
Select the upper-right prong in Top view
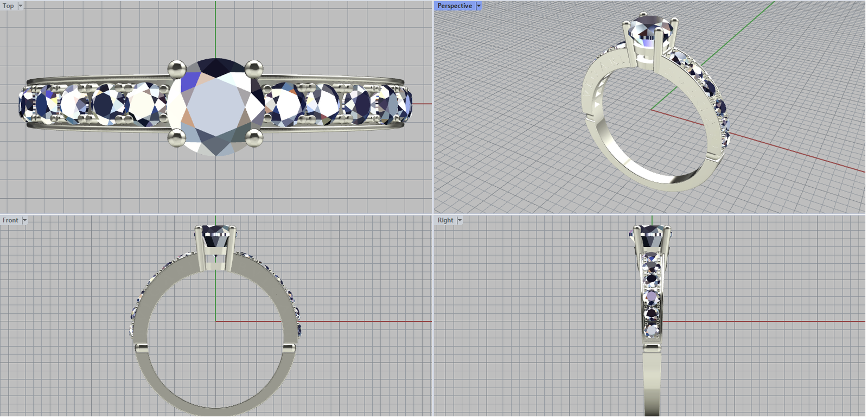pyautogui.click(x=253, y=68)
